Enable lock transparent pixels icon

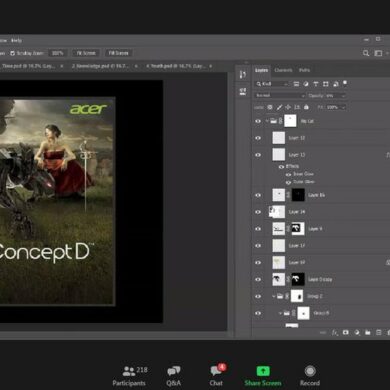[270, 107]
